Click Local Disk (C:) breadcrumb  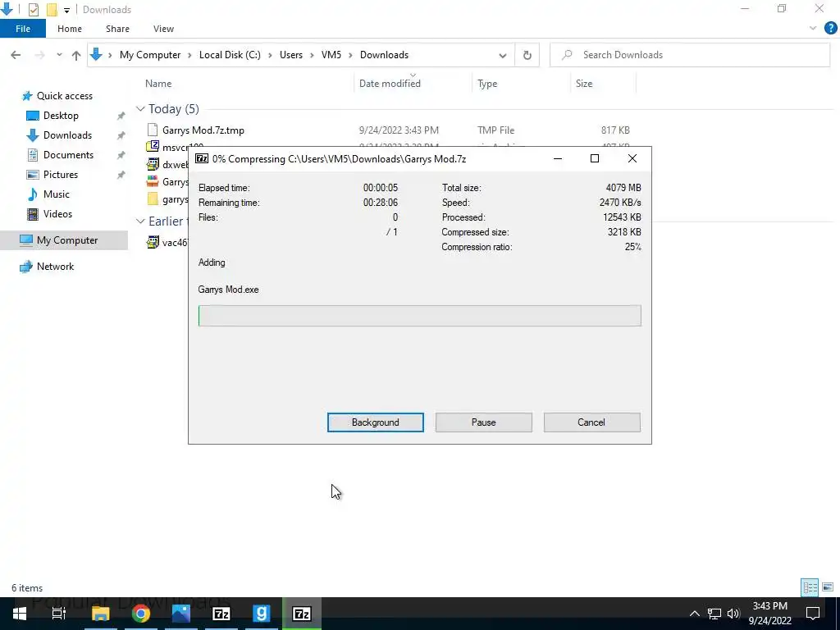[x=230, y=55]
